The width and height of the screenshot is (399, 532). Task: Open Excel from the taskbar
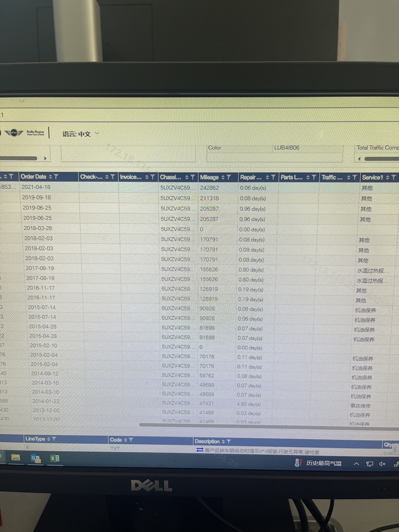55,458
